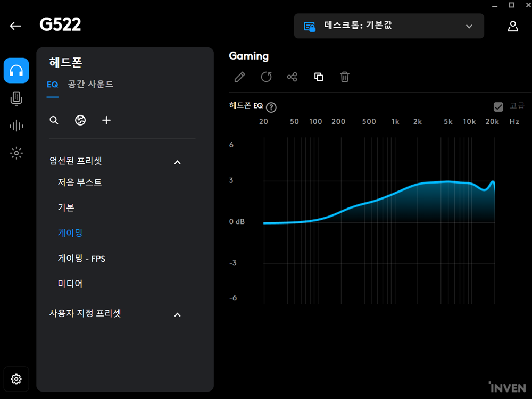Open the audio waveform sidebar icon
Screen dimensions: 532x399
point(16,126)
